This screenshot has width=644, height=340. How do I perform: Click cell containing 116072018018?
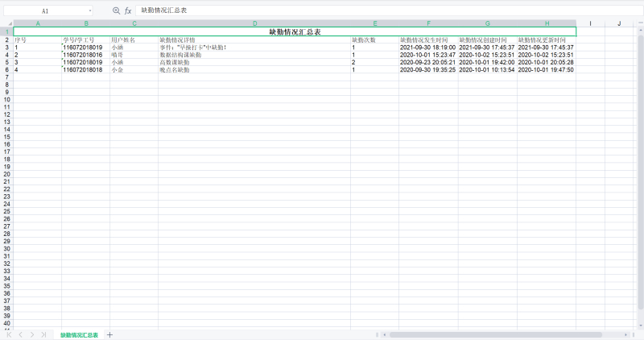tap(86, 70)
